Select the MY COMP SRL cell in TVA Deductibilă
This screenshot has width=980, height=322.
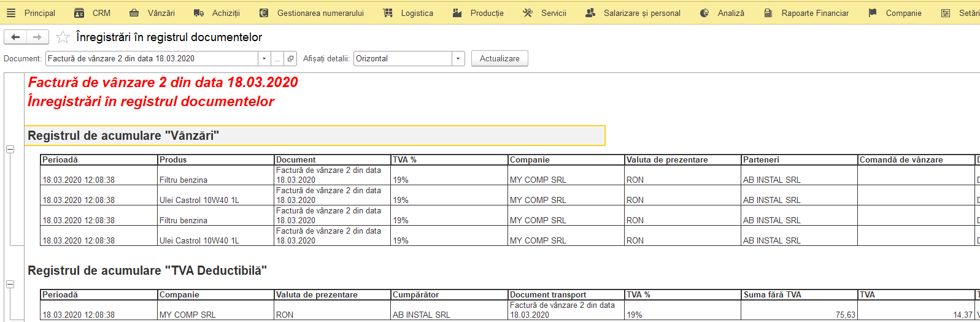216,310
